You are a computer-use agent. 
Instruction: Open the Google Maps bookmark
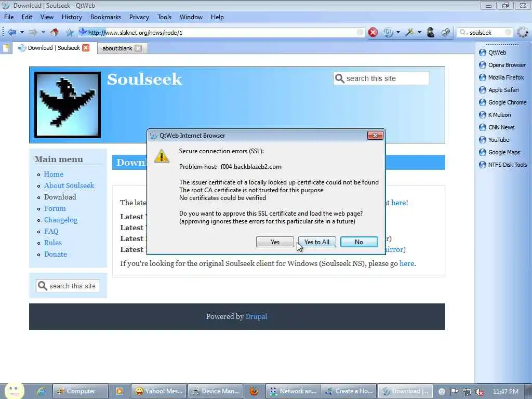[500, 152]
